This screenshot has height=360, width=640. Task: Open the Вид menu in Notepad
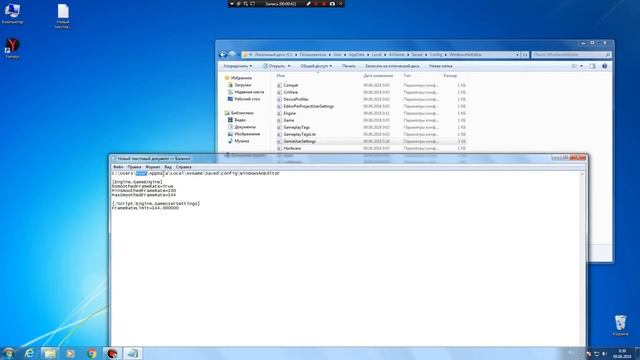(168, 167)
